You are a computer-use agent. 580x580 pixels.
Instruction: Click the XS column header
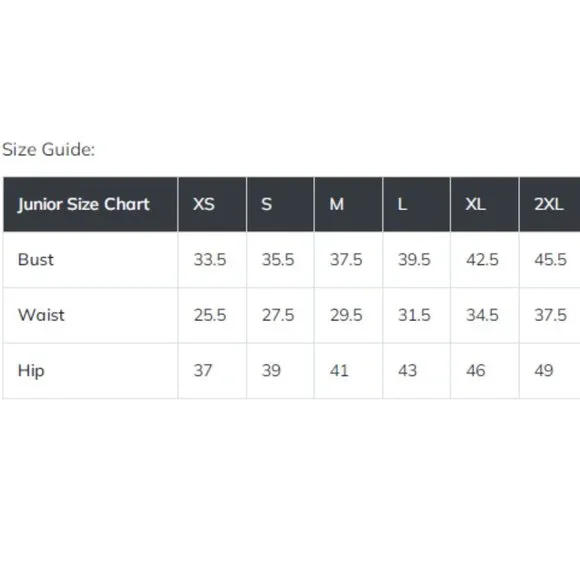click(212, 204)
